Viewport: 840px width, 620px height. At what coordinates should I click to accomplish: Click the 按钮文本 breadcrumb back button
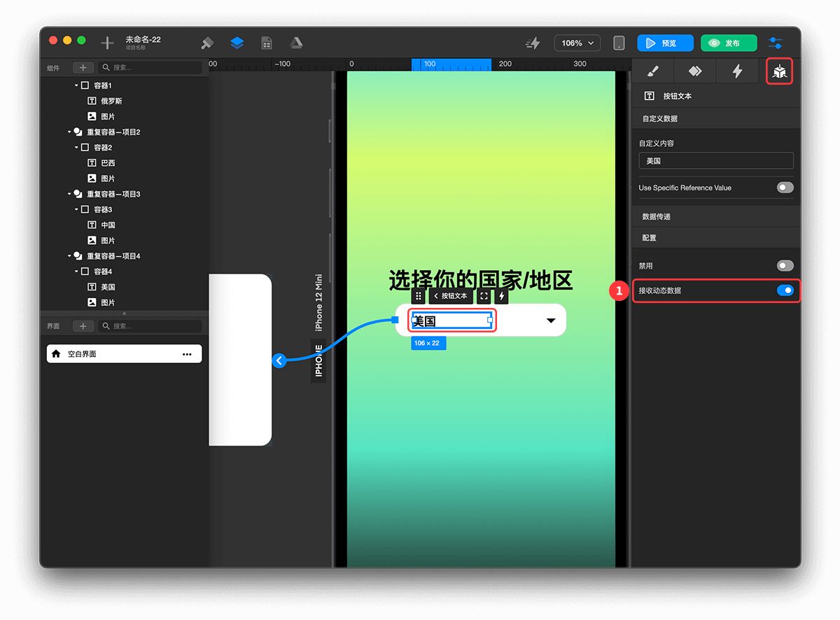[451, 296]
